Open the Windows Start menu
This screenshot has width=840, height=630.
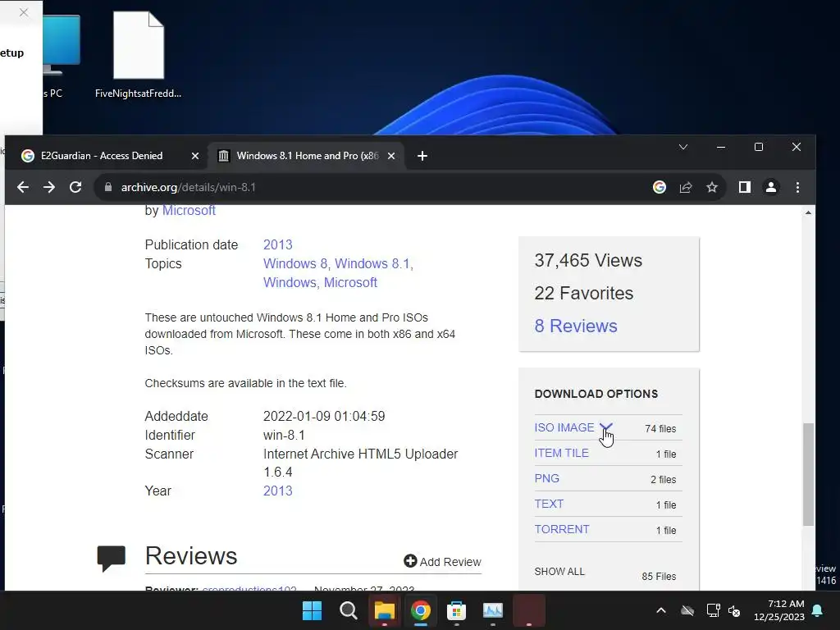(313, 610)
